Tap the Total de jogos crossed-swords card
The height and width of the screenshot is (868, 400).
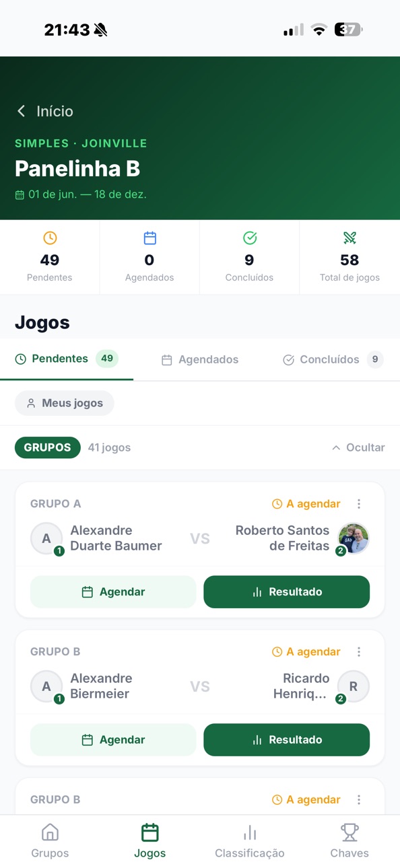coord(349,256)
